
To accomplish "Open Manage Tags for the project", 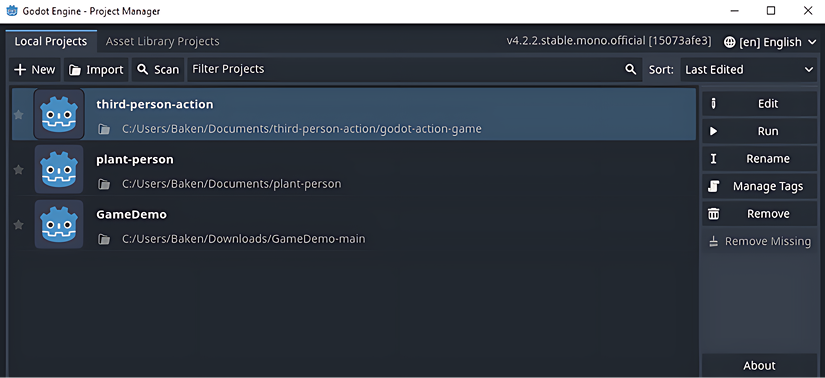I will point(759,186).
